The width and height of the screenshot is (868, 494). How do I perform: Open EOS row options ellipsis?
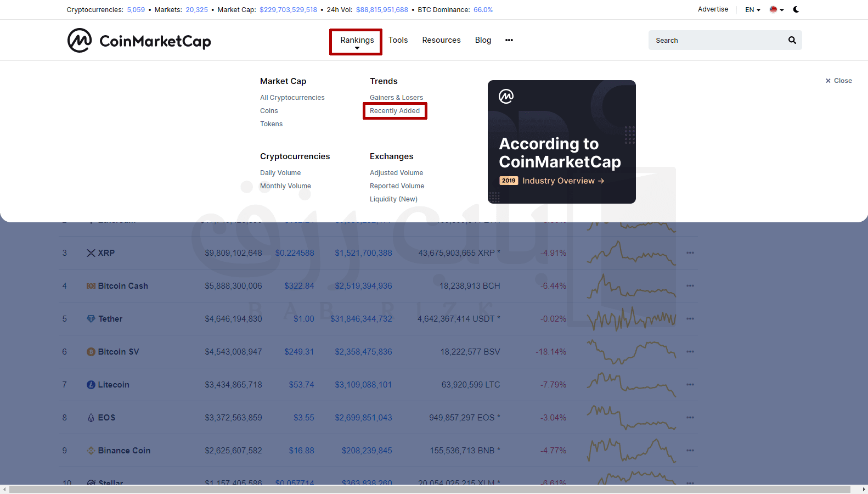click(690, 418)
